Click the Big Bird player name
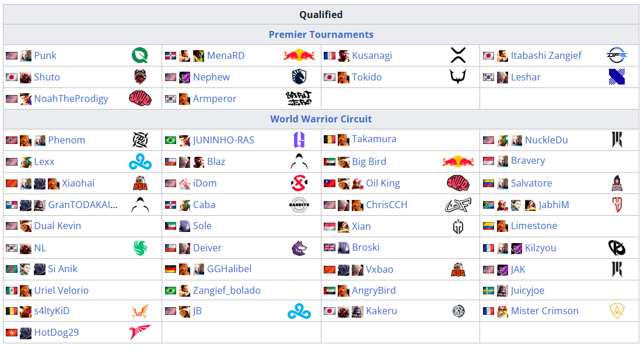 tap(369, 161)
